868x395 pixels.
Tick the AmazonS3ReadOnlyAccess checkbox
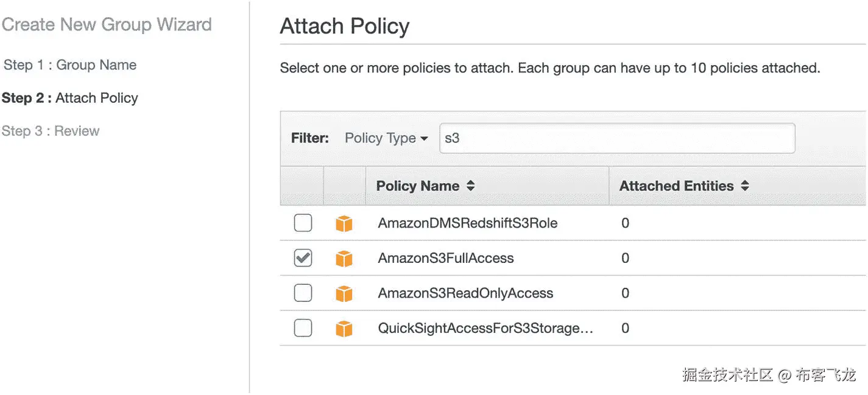303,293
